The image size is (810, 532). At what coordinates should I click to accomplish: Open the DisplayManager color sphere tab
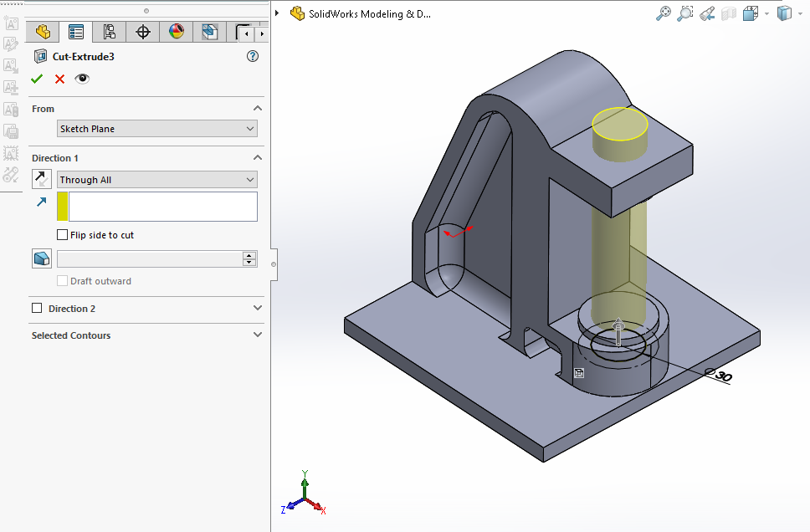(177, 33)
